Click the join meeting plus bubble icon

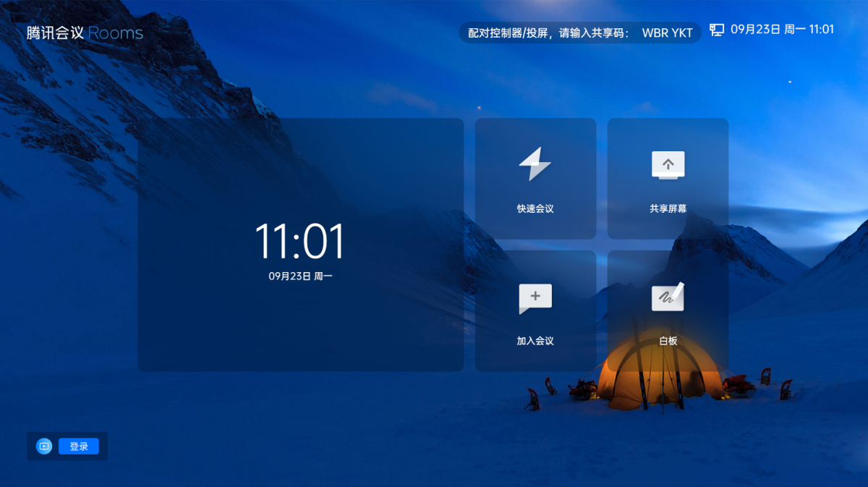click(x=535, y=297)
